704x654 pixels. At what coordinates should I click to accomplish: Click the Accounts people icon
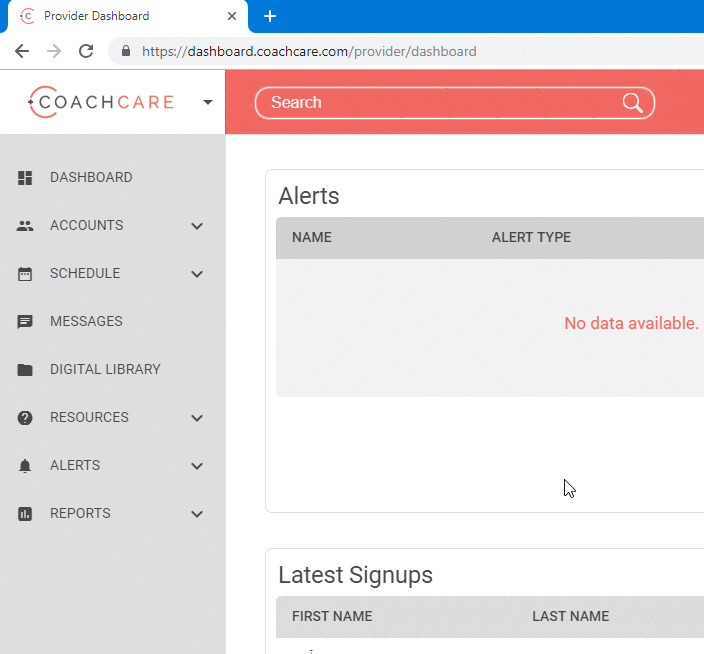(x=25, y=226)
